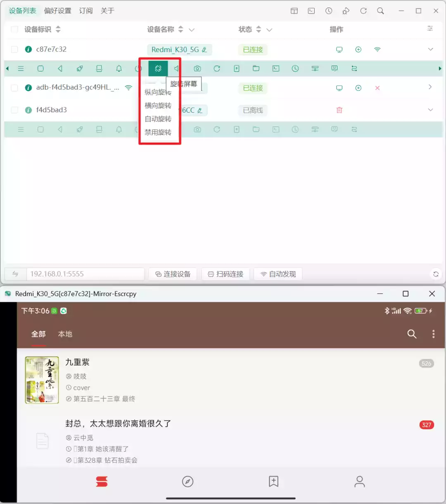Select 自动旋转 from rotation menu
The width and height of the screenshot is (446, 504).
coord(158,119)
